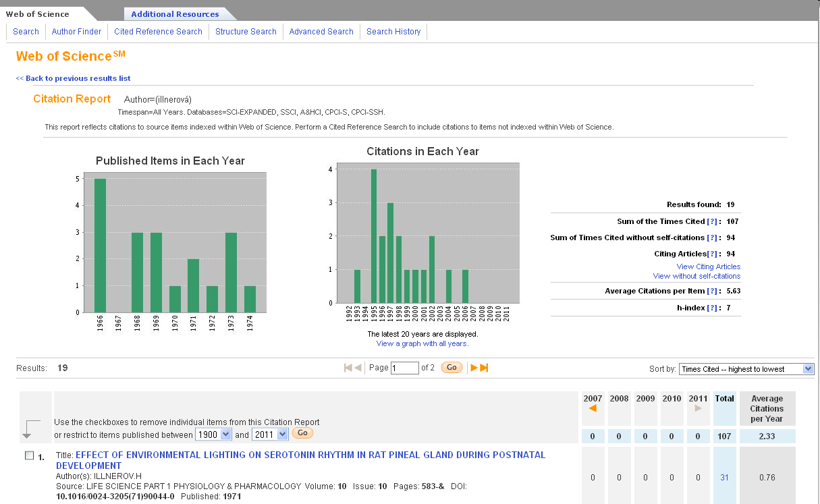Click the 1973 bar in Published Items chart
Viewport: 820px width, 504px height.
[x=231, y=273]
